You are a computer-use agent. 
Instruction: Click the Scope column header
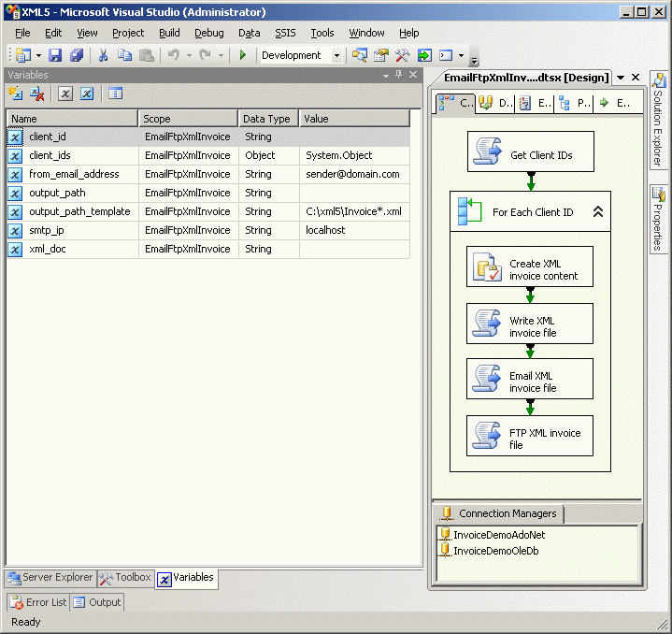tap(187, 119)
